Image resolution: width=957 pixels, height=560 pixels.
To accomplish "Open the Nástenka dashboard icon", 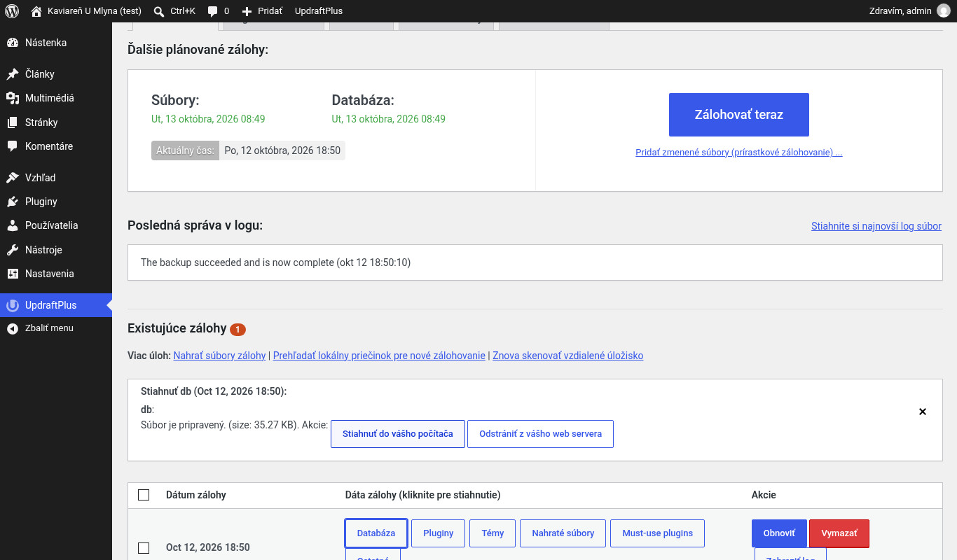I will (x=13, y=43).
